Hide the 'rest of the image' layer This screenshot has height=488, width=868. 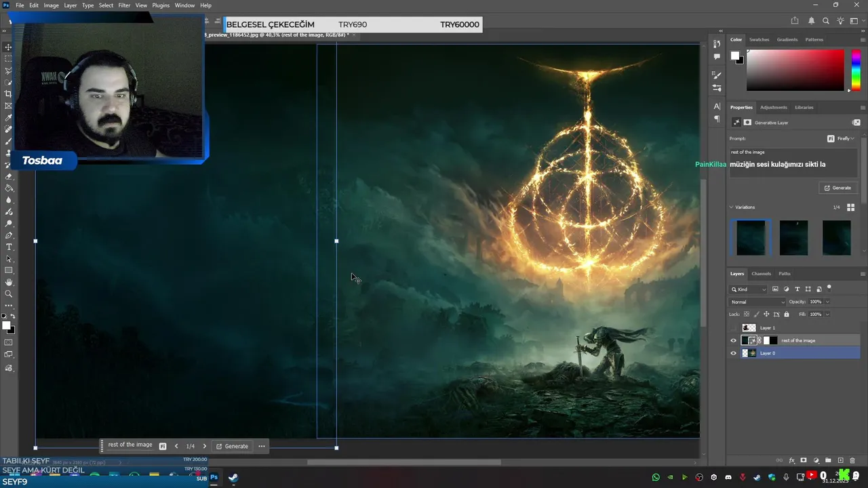tap(733, 341)
